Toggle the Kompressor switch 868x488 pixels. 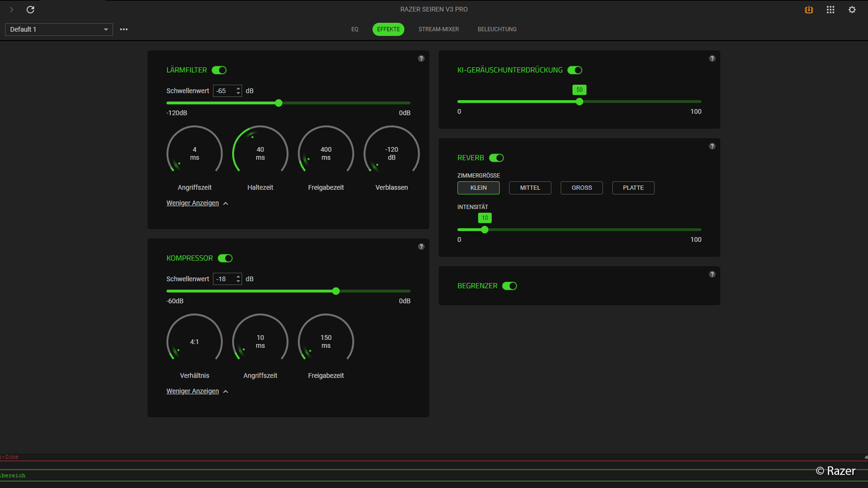(x=225, y=258)
